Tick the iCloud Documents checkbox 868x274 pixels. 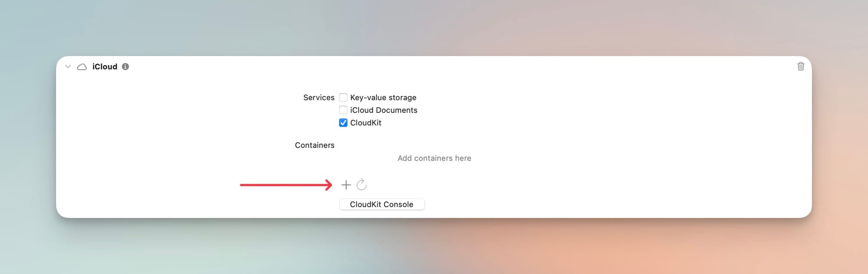(343, 110)
